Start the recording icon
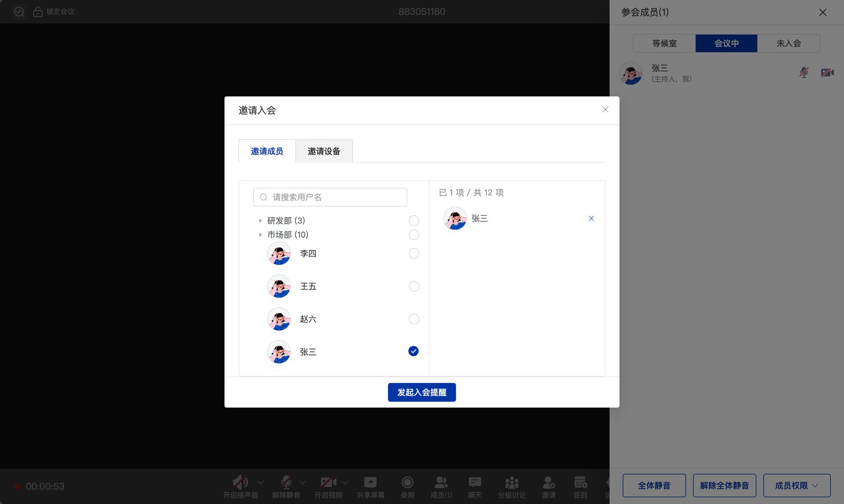The image size is (844, 504). 407,482
